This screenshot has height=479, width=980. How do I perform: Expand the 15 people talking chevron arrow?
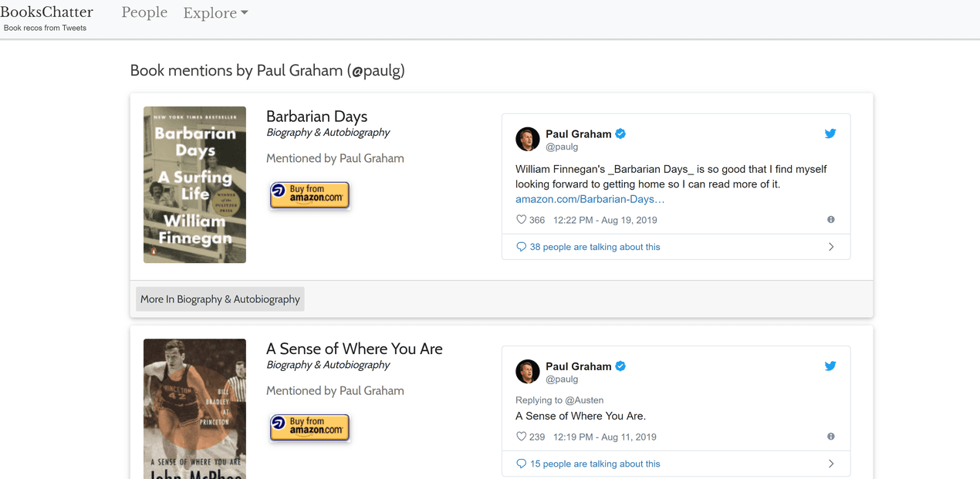pyautogui.click(x=831, y=464)
